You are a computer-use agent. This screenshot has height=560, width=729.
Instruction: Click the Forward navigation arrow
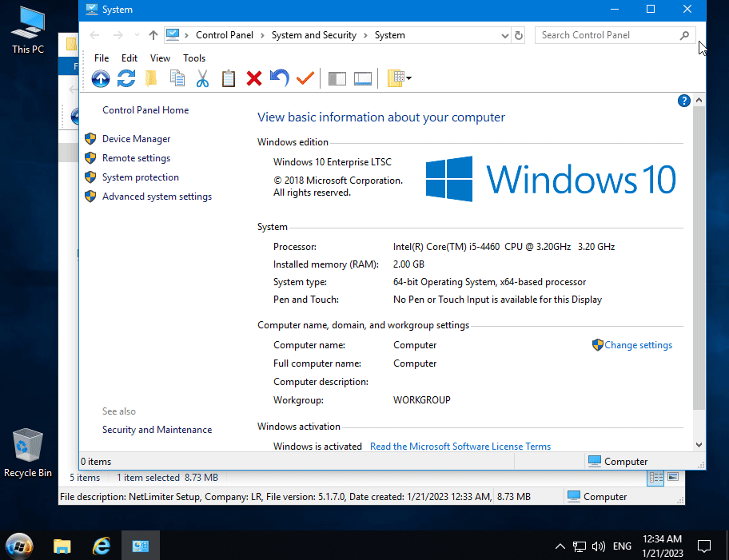[118, 35]
